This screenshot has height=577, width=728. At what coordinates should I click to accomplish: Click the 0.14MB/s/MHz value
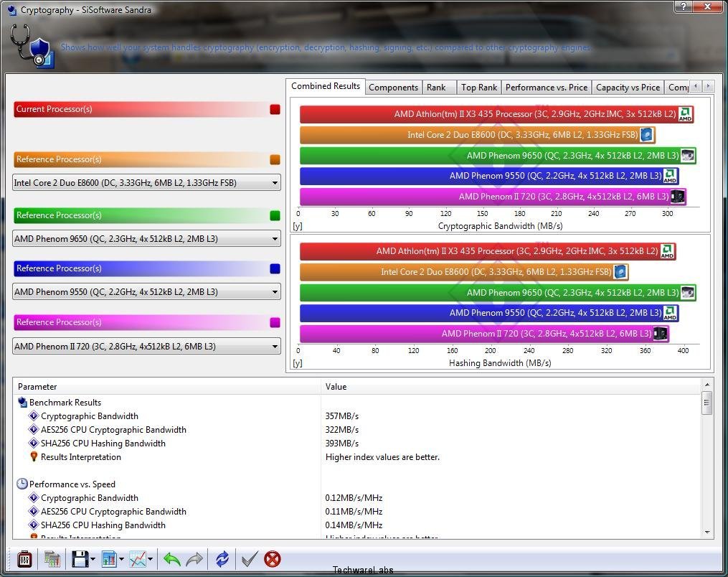point(354,525)
